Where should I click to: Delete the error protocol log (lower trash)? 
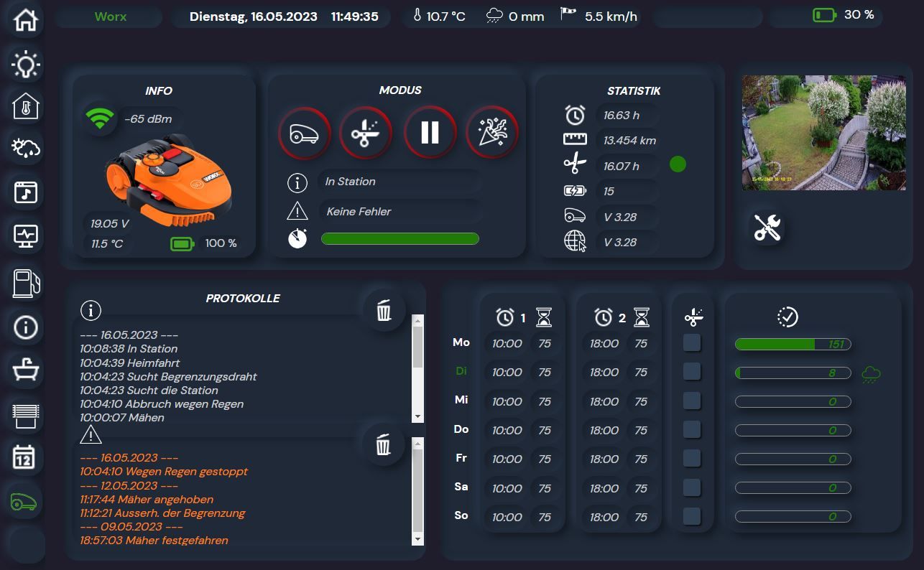(384, 445)
